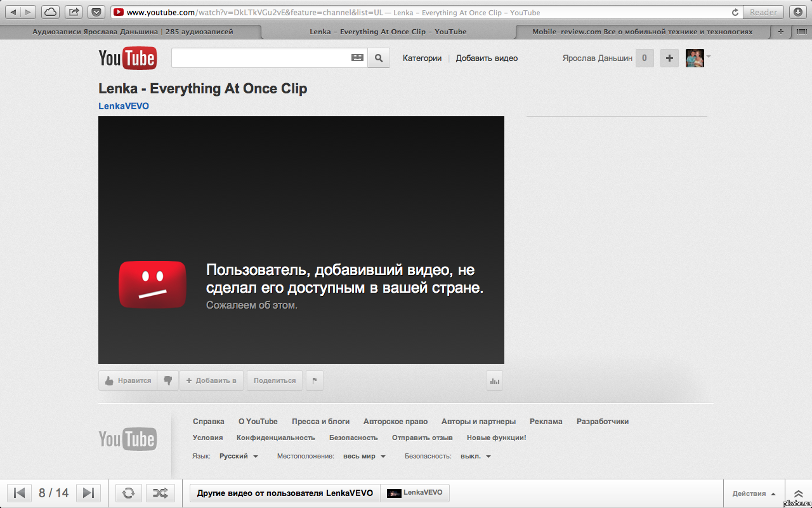Click Авторы и партнеры footer link
Viewport: 812px width, 508px height.
coord(479,421)
